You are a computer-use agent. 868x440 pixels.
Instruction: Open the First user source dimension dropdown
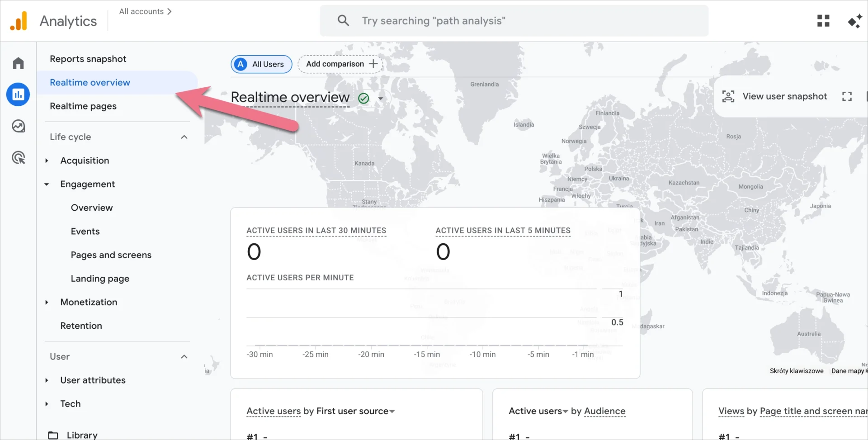(x=392, y=411)
